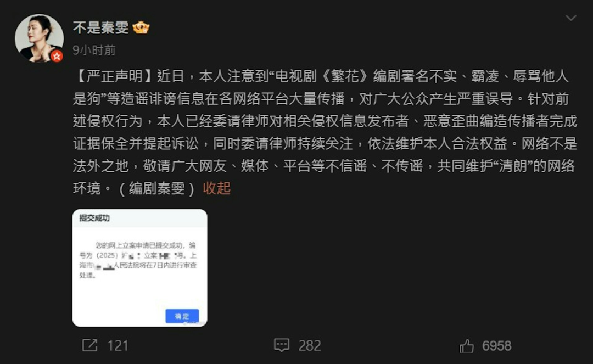Screen dimensions: 593x364
Task: Collapse the post with 收起 link
Action: (217, 188)
